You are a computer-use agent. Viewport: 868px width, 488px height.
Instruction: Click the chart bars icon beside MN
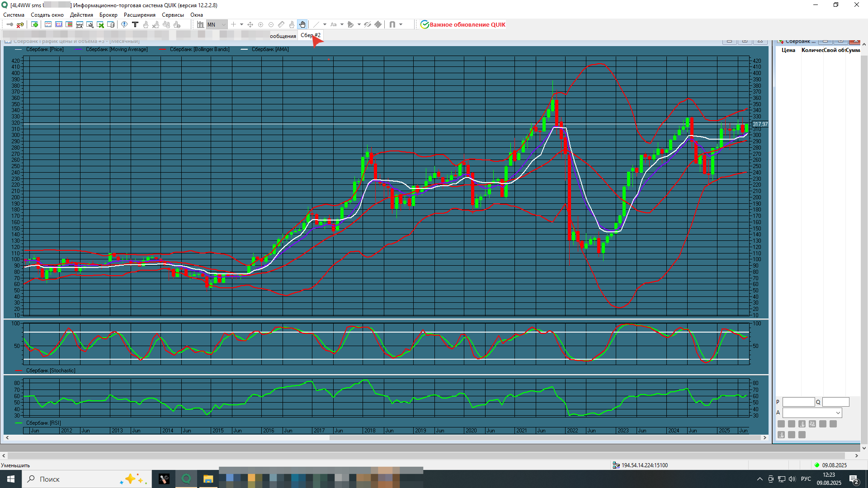click(200, 25)
